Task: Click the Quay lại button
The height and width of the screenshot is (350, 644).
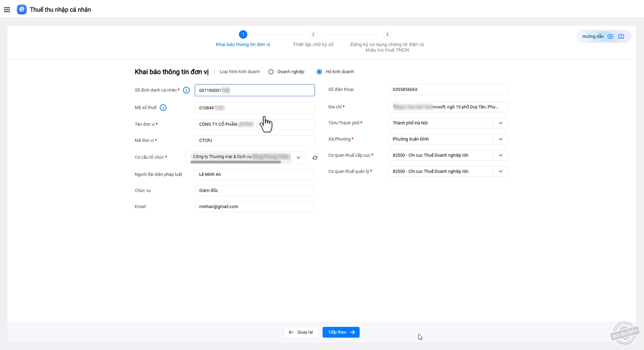Action: 301,332
